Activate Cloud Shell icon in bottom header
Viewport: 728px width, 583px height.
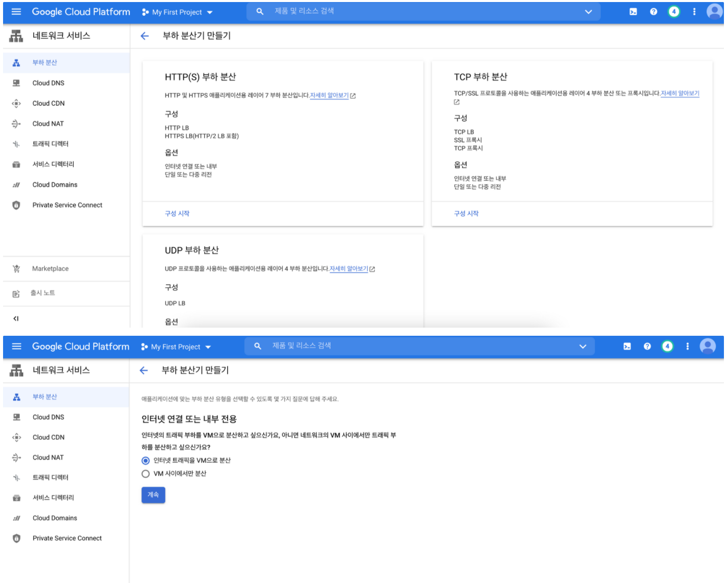(x=627, y=346)
